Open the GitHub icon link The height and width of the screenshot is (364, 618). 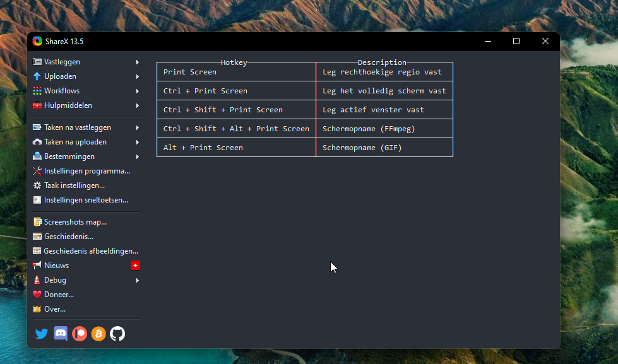coord(117,334)
